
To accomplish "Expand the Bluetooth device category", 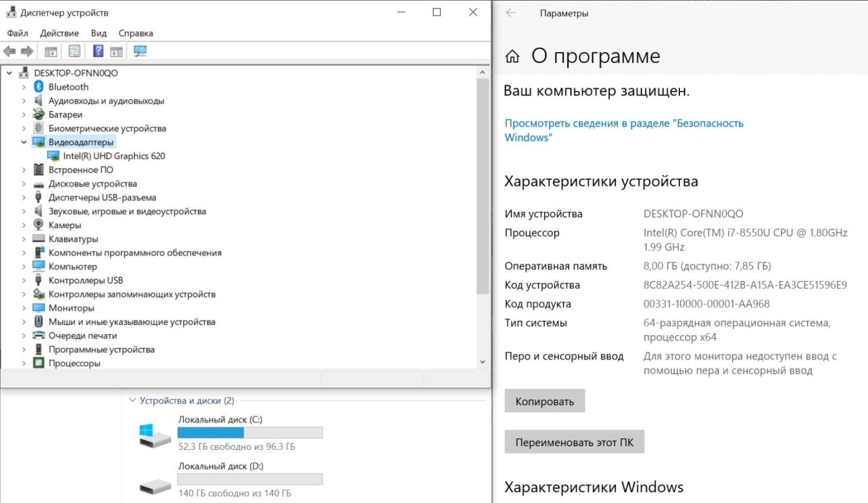I will tap(24, 87).
